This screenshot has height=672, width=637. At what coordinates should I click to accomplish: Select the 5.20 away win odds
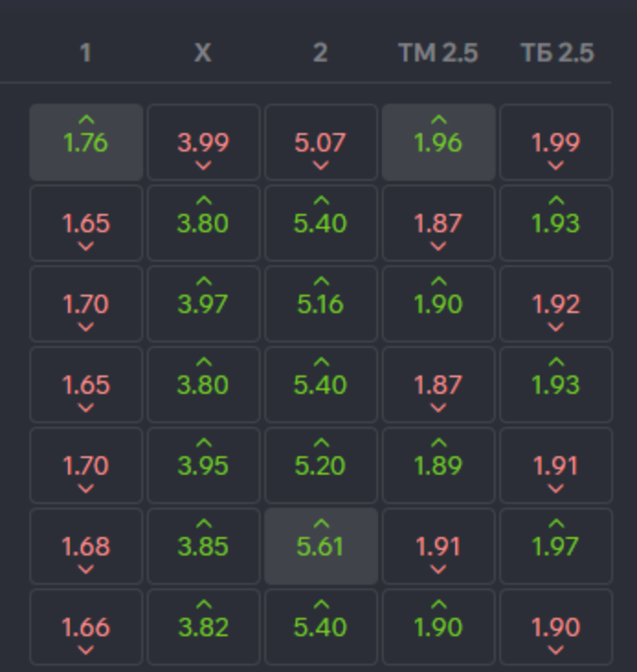pyautogui.click(x=321, y=465)
